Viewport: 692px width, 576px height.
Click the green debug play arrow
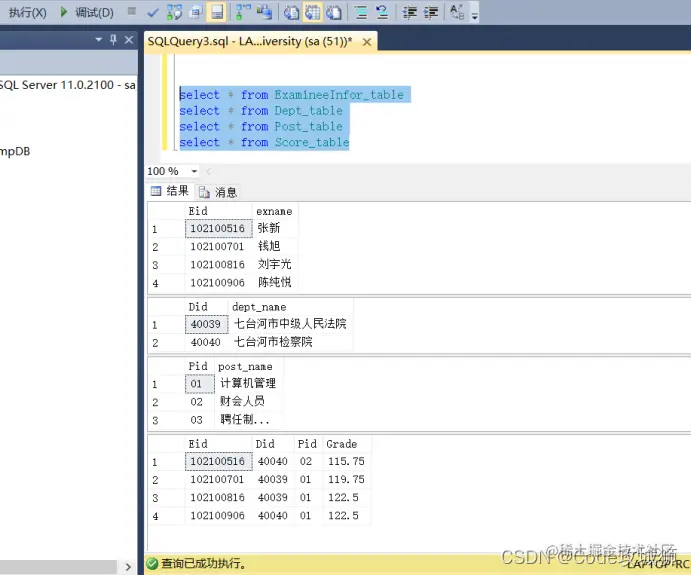[64, 12]
